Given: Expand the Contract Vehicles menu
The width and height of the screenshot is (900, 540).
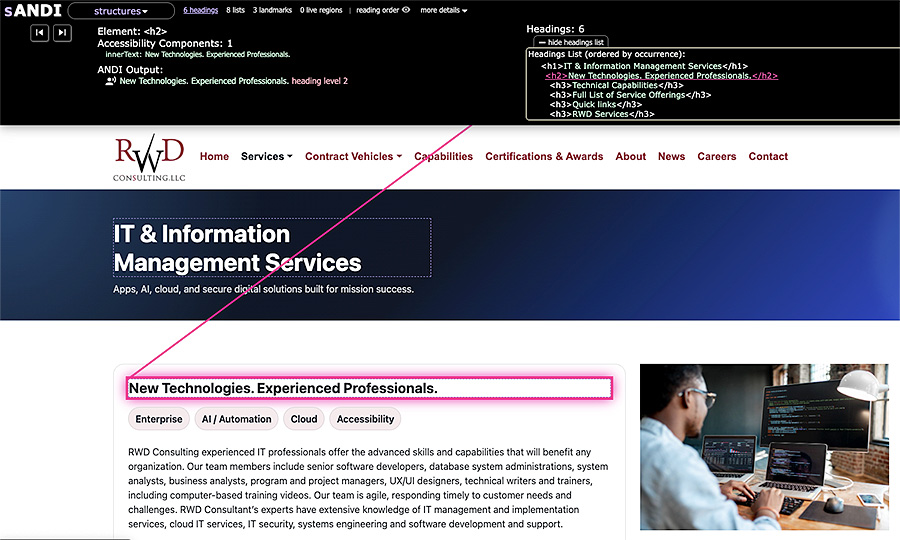Looking at the screenshot, I should click(354, 157).
